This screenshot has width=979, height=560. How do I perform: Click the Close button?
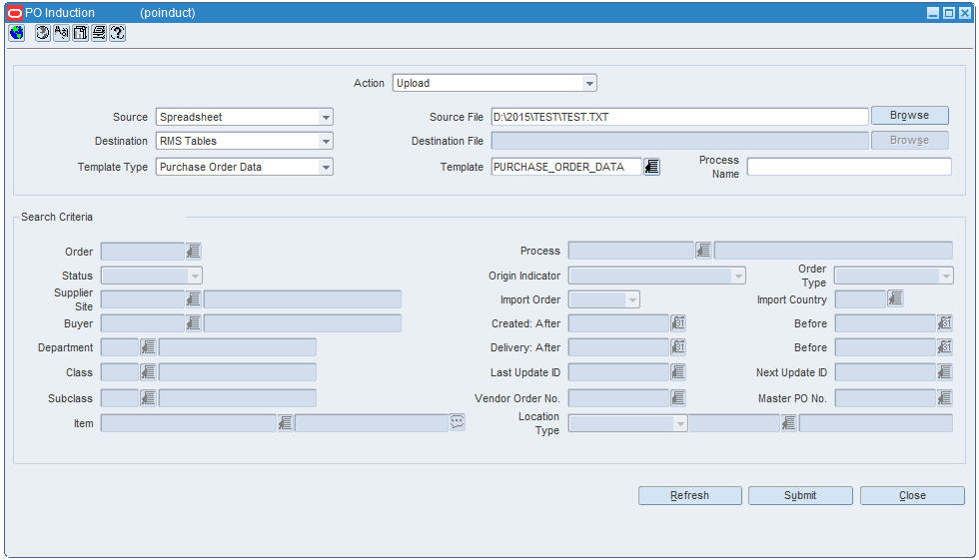(912, 495)
